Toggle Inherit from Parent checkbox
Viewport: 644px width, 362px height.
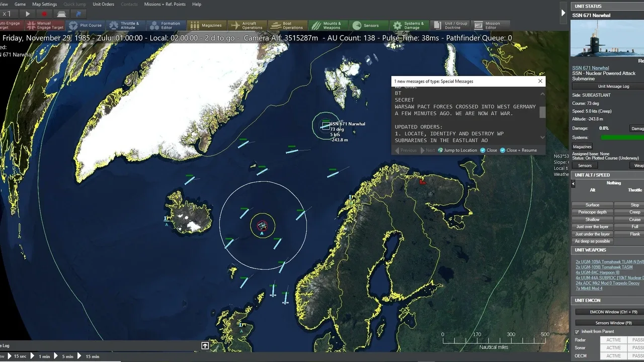point(577,332)
